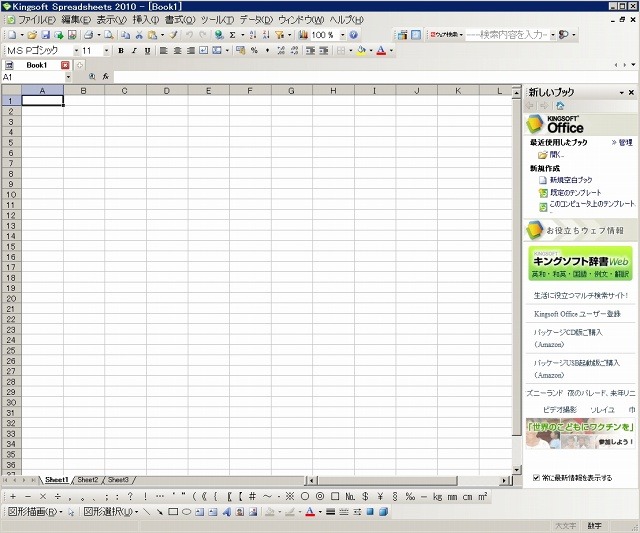Click the home icon in the task pane

pos(560,106)
